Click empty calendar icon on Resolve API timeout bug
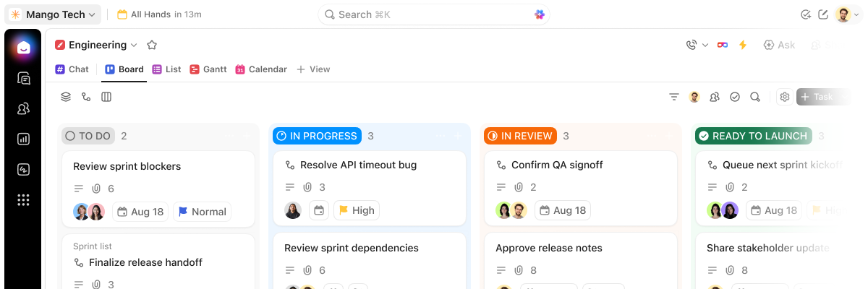Viewport: 868px width, 289px height. pos(319,210)
